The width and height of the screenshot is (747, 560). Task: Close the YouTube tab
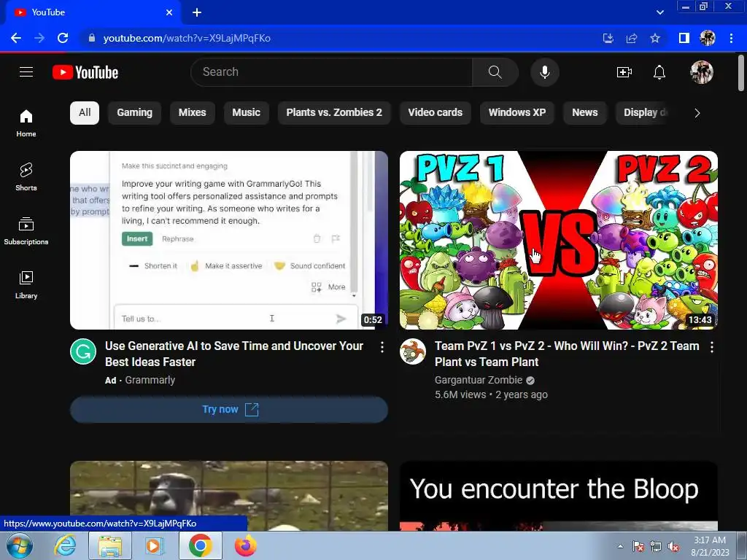[x=169, y=12]
